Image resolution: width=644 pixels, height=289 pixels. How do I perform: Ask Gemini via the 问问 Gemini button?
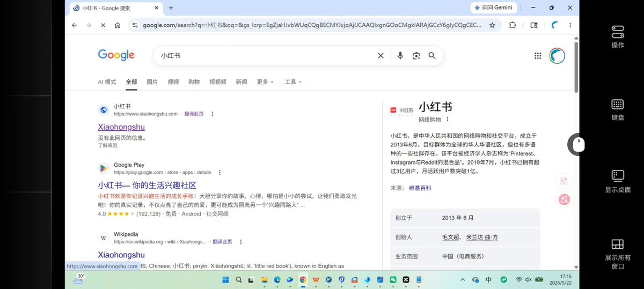click(x=494, y=8)
